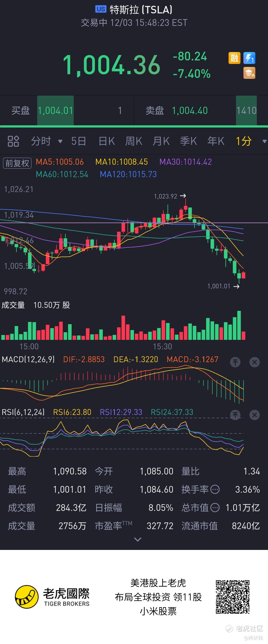Show info for 总市值 market cap
This screenshot has width=268, height=644.
point(215,508)
